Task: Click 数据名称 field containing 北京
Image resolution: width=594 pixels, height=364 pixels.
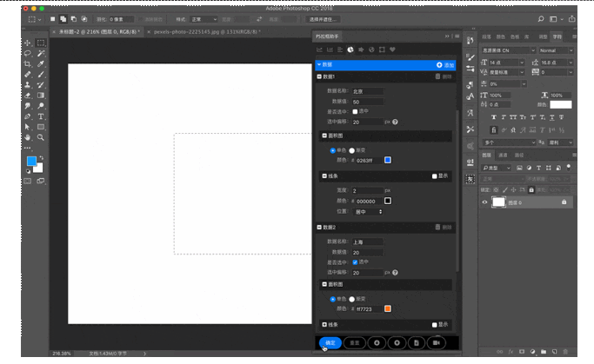Action: 368,91
